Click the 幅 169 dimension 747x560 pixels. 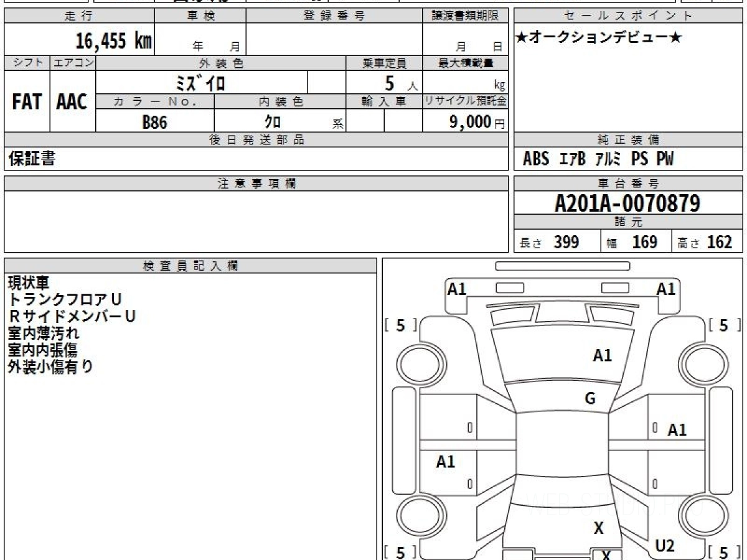[x=632, y=242]
